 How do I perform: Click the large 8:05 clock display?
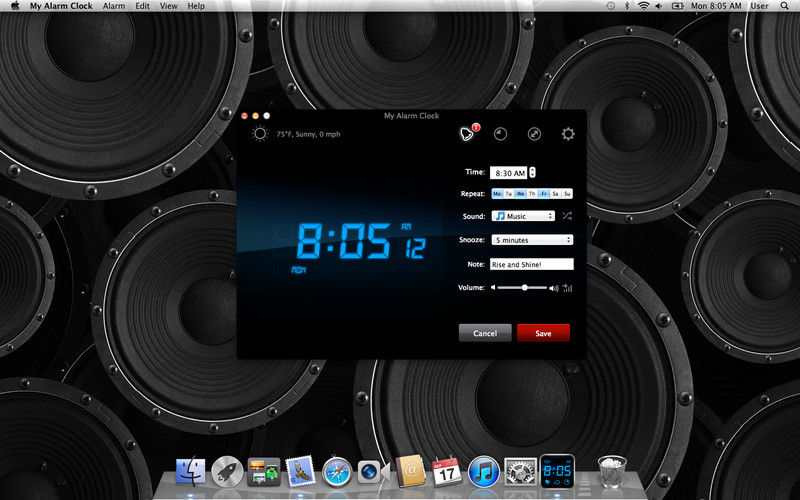point(344,241)
